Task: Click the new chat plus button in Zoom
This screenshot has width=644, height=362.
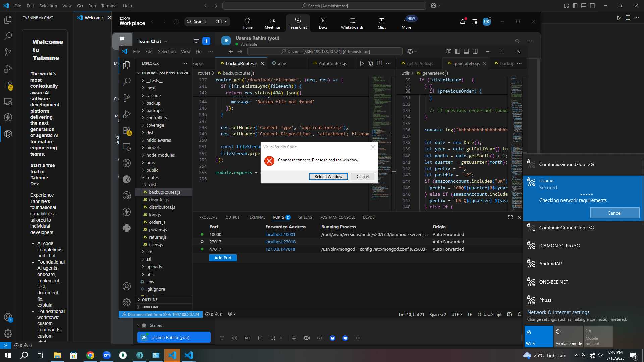Action: pyautogui.click(x=206, y=41)
